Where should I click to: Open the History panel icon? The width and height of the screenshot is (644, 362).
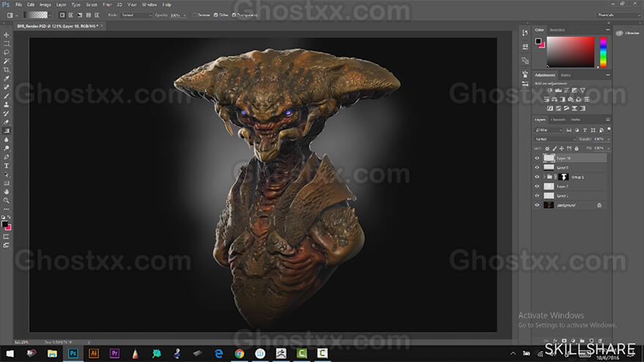pos(525,33)
